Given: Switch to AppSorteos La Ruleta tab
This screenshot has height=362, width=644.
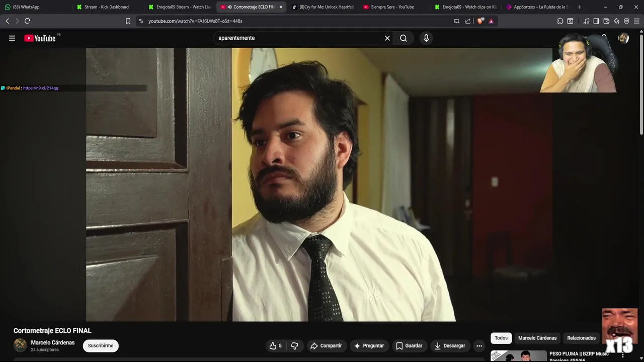Looking at the screenshot, I should click(538, 7).
